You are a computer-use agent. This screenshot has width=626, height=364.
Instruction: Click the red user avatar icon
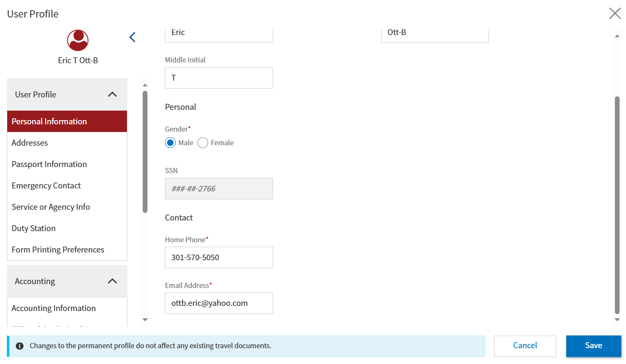click(78, 40)
